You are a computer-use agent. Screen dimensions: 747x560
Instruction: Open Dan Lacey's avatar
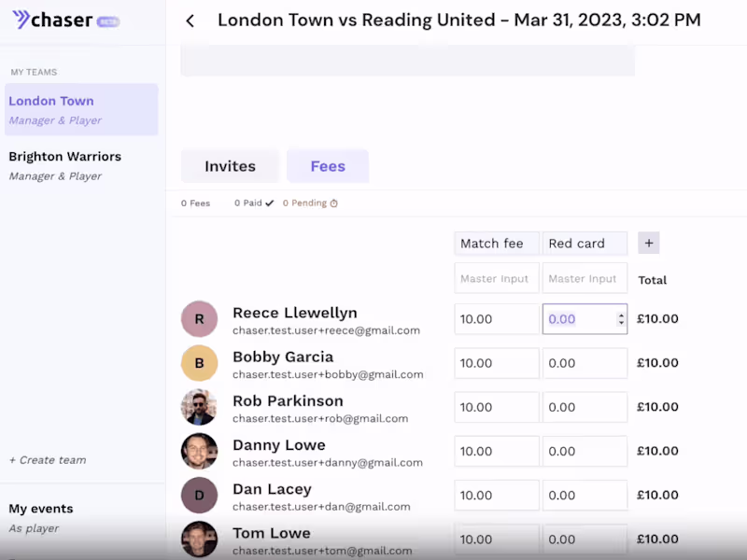tap(199, 496)
